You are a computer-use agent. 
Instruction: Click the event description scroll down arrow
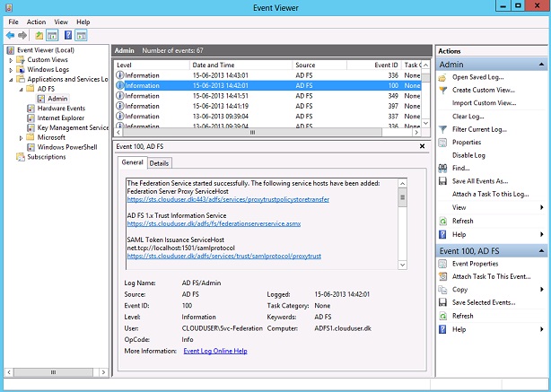[402, 265]
